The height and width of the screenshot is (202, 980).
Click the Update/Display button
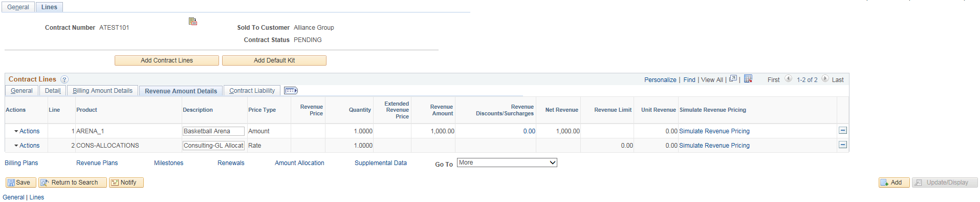click(x=945, y=183)
